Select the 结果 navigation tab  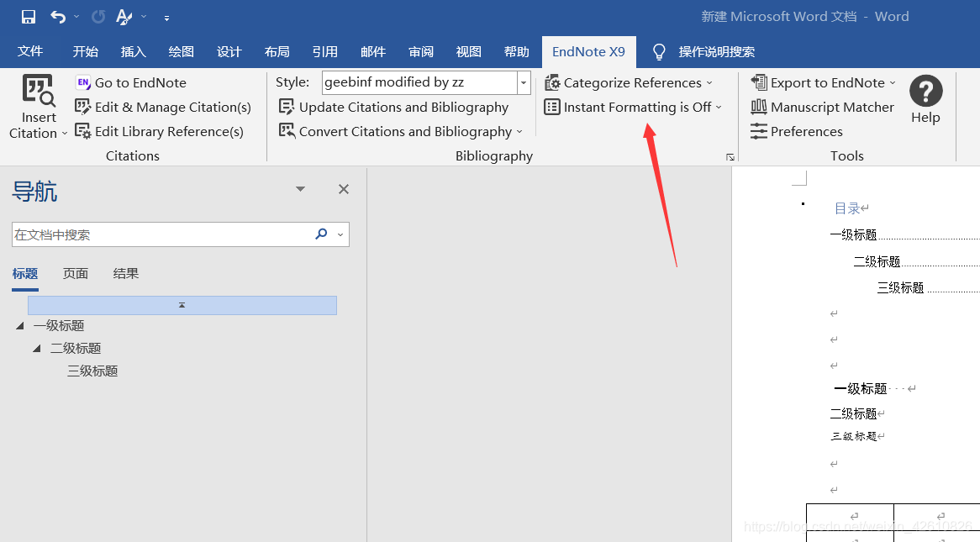click(125, 273)
